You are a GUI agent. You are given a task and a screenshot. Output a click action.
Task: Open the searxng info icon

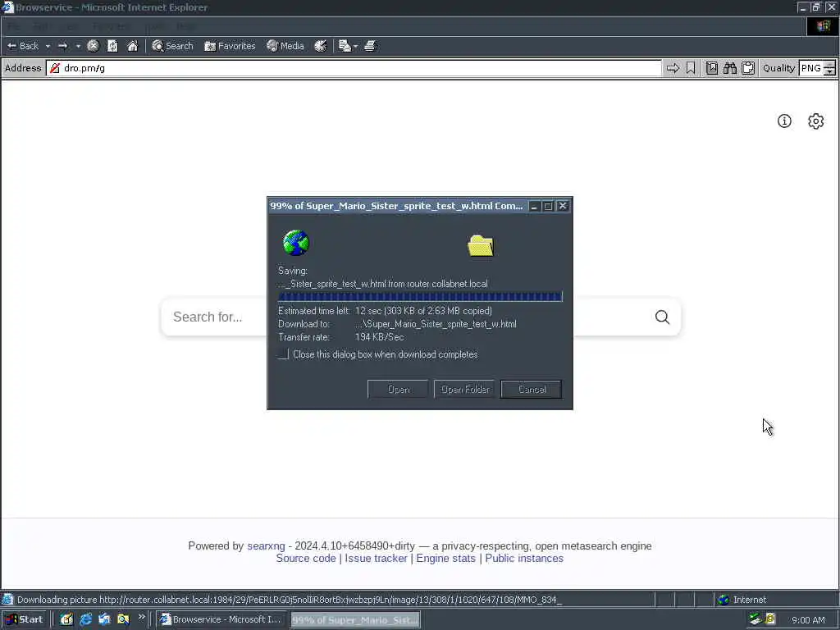(x=784, y=121)
